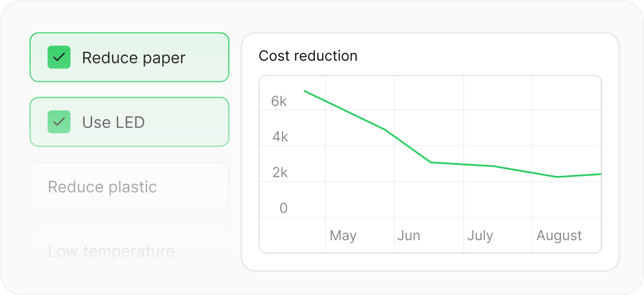Click the Use LED label text
The height and width of the screenshot is (295, 644).
(114, 122)
